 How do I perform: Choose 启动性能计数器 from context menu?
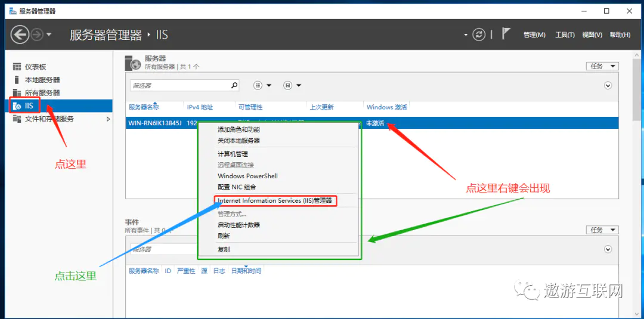pyautogui.click(x=239, y=225)
